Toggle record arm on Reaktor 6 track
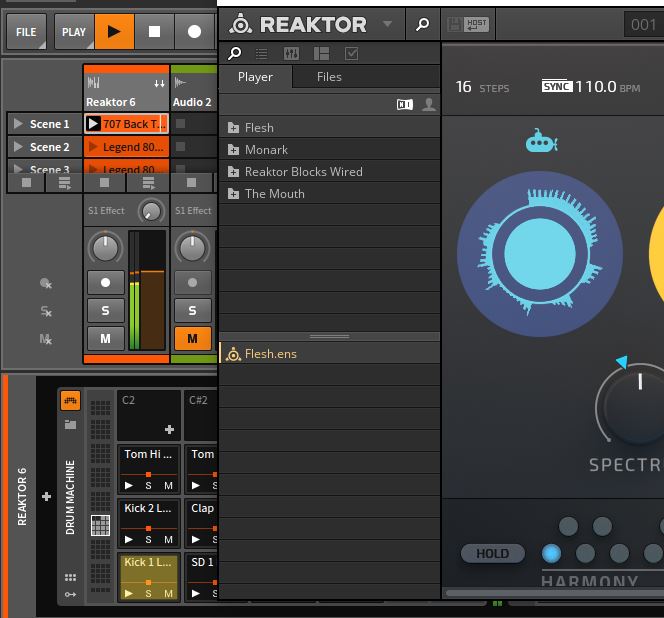This screenshot has height=618, width=664. click(105, 283)
